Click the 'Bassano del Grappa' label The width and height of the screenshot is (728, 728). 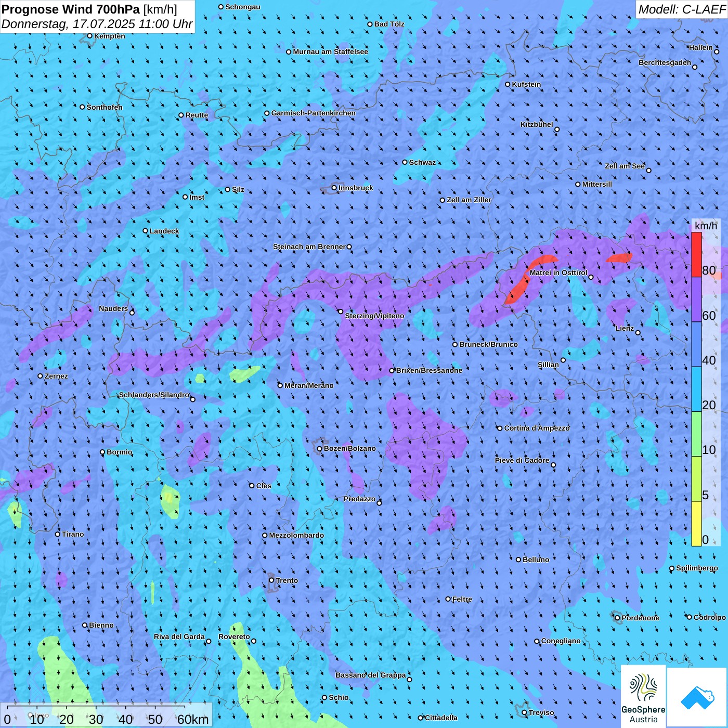click(x=371, y=675)
